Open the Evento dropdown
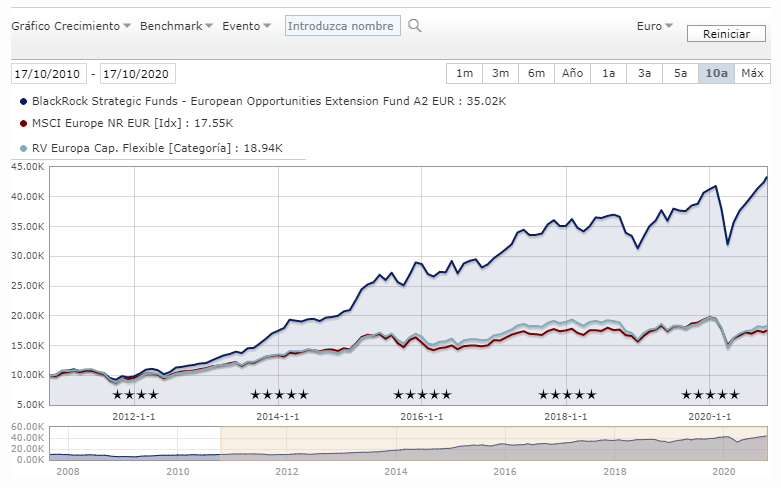The width and height of the screenshot is (781, 488). click(247, 26)
